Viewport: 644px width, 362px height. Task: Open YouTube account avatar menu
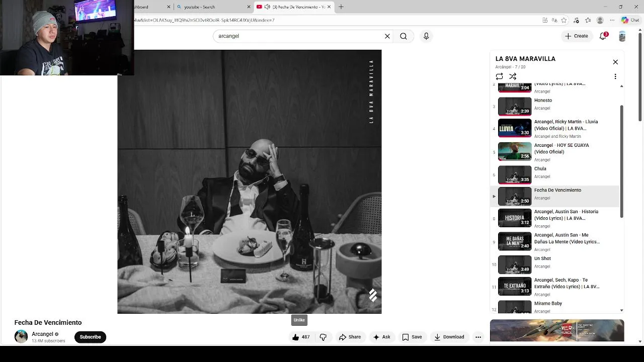(x=622, y=36)
